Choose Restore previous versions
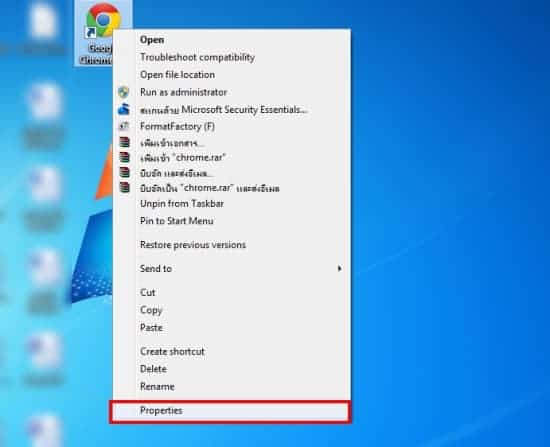The width and height of the screenshot is (550, 447). [x=193, y=245]
